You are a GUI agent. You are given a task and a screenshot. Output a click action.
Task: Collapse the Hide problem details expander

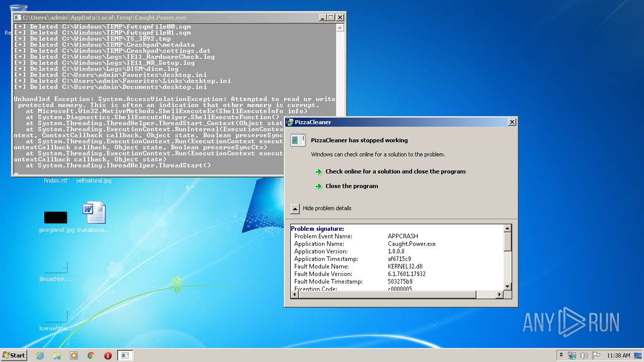tap(295, 208)
